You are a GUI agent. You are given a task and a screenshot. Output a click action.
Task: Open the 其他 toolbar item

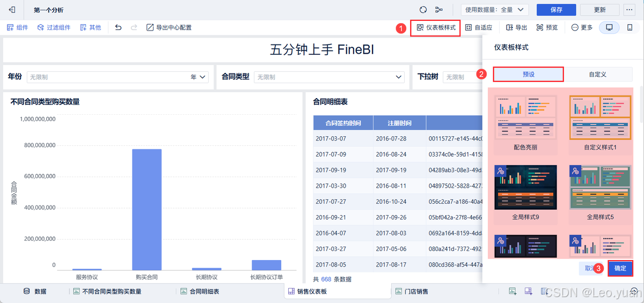pos(90,27)
